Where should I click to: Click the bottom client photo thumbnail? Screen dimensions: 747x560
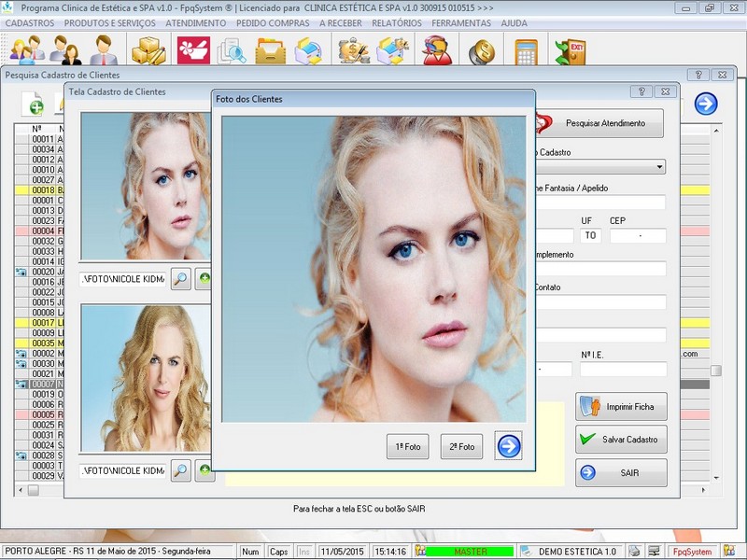(146, 378)
